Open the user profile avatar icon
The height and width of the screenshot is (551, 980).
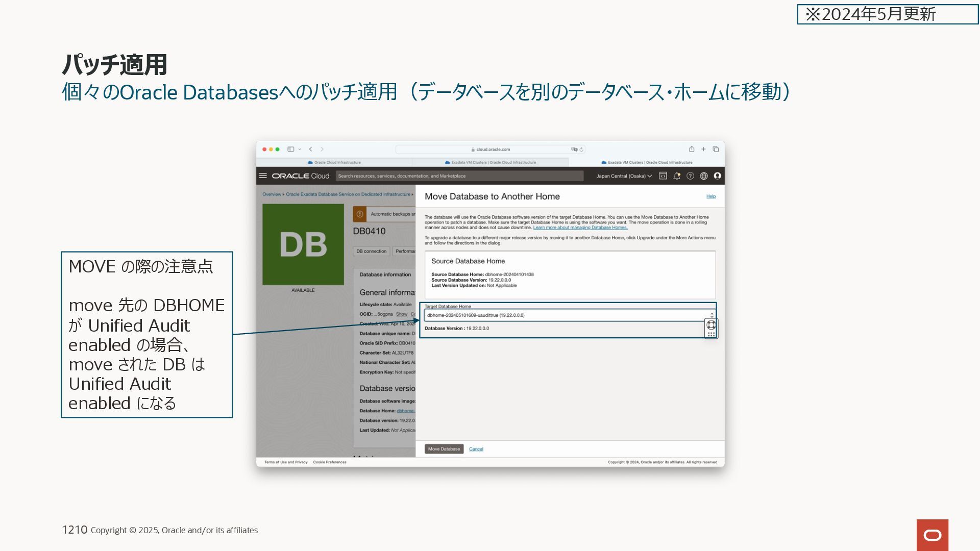pyautogui.click(x=717, y=176)
